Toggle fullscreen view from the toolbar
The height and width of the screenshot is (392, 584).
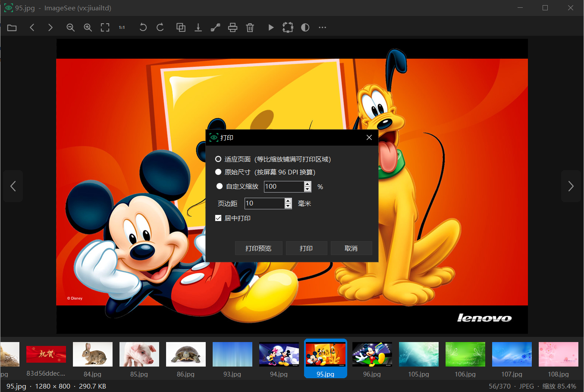click(105, 28)
